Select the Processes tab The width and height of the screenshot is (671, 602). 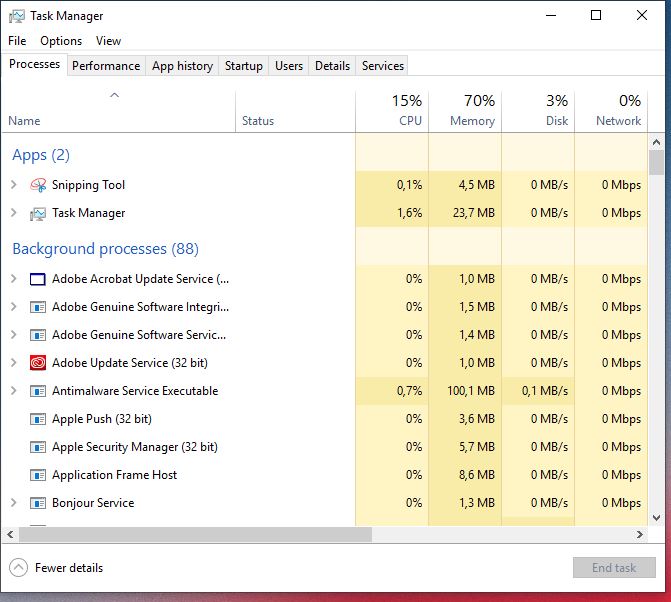coord(34,64)
